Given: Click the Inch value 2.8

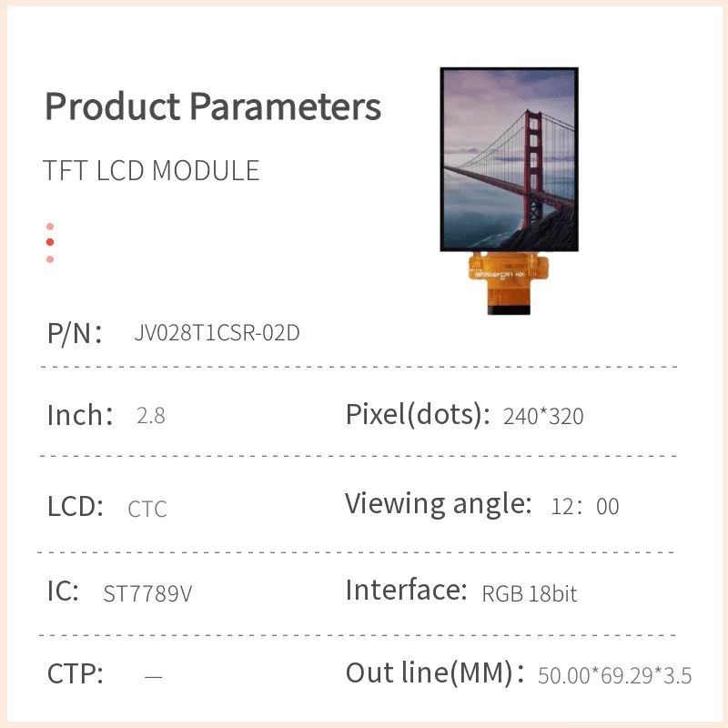Looking at the screenshot, I should 150,417.
